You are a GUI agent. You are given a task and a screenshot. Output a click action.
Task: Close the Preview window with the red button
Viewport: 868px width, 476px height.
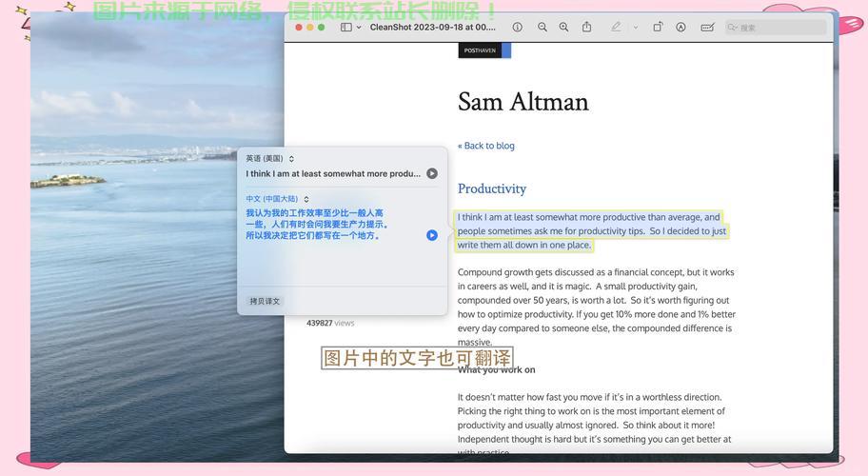click(x=299, y=27)
